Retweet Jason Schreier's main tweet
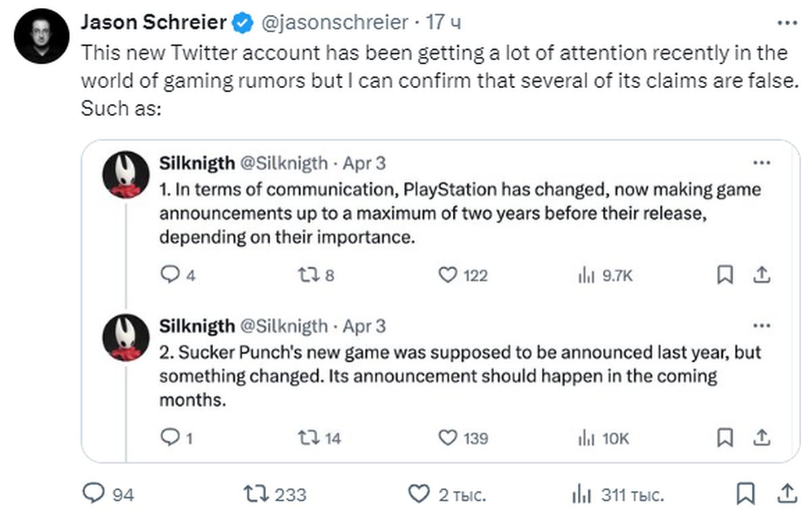This screenshot has width=812, height=522. 256,494
